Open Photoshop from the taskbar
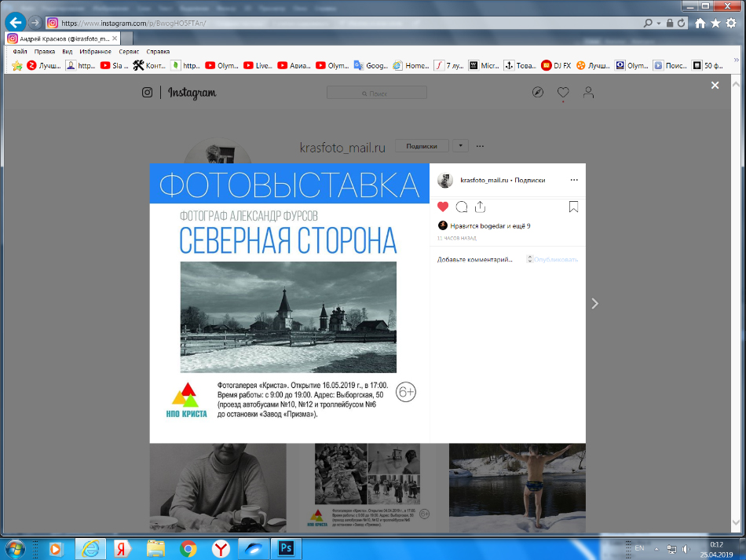The width and height of the screenshot is (746, 560). (x=286, y=548)
